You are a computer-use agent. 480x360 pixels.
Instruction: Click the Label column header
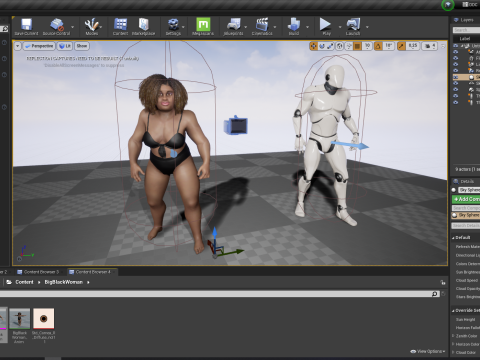466,39
